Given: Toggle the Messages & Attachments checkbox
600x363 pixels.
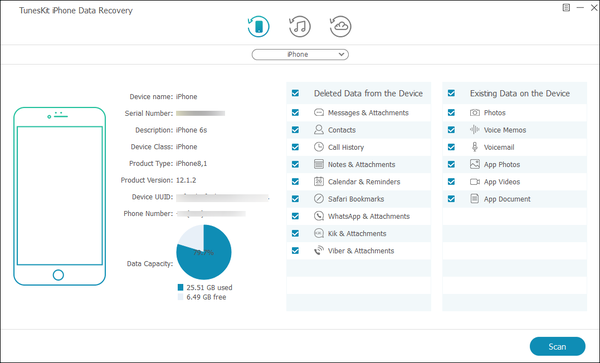Looking at the screenshot, I should (x=295, y=112).
